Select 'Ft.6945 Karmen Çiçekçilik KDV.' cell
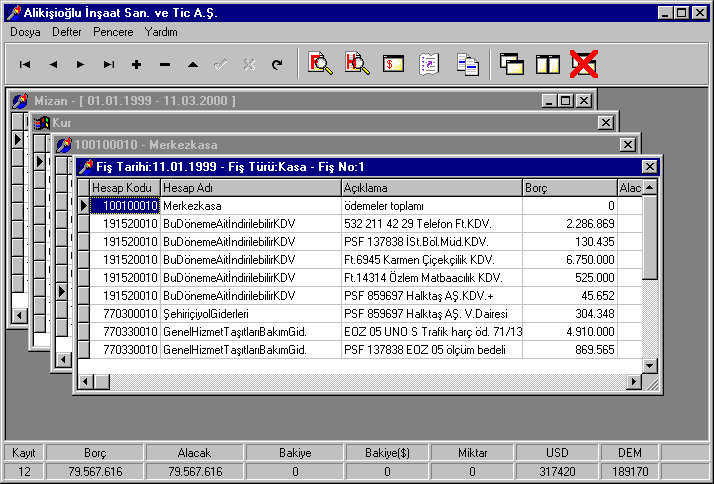Image resolution: width=714 pixels, height=484 pixels. [432, 260]
